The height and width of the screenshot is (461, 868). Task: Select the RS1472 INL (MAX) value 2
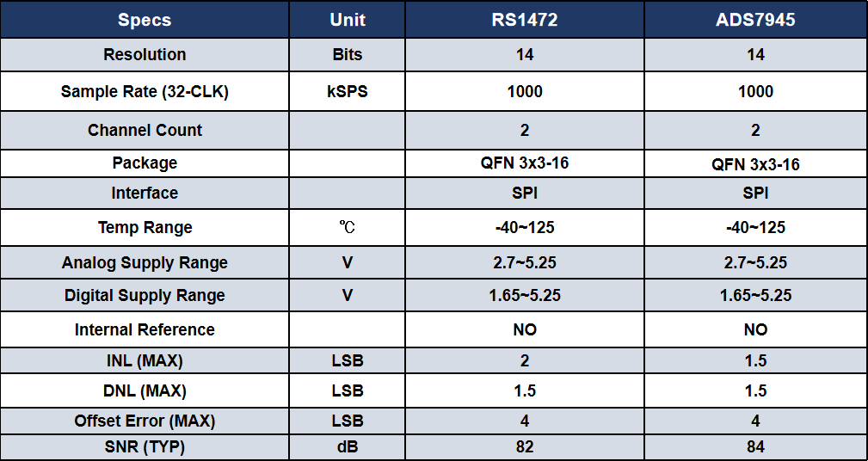point(524,360)
